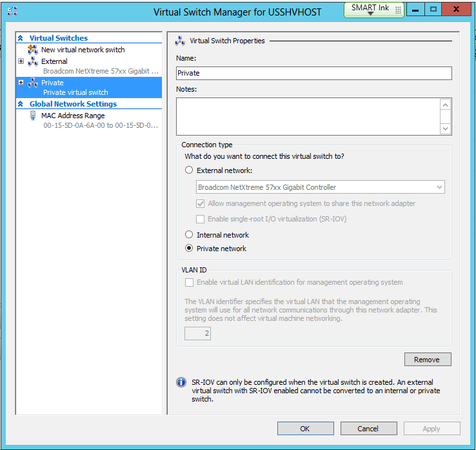Screen dimensions: 476x450
Task: Toggle Enable single-root I/O virtualization checkbox
Action: (x=200, y=219)
